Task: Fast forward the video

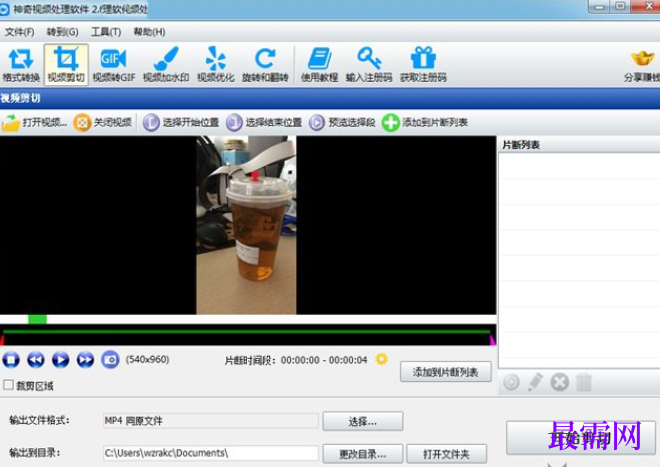Action: 85,360
